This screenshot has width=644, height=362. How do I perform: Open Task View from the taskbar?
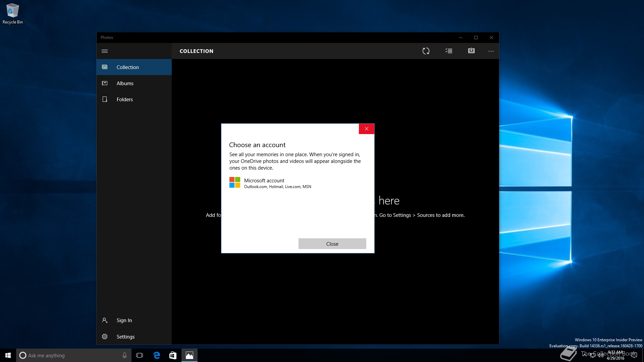pyautogui.click(x=140, y=355)
